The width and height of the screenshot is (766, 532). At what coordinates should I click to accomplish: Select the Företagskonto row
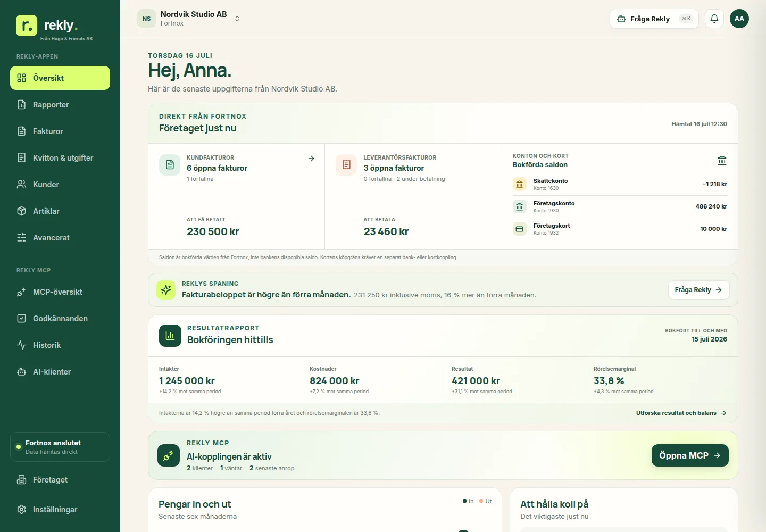620,206
